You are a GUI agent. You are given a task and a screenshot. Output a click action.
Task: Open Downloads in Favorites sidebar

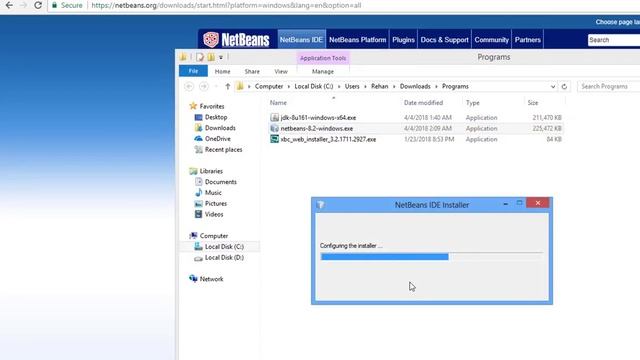[220, 128]
